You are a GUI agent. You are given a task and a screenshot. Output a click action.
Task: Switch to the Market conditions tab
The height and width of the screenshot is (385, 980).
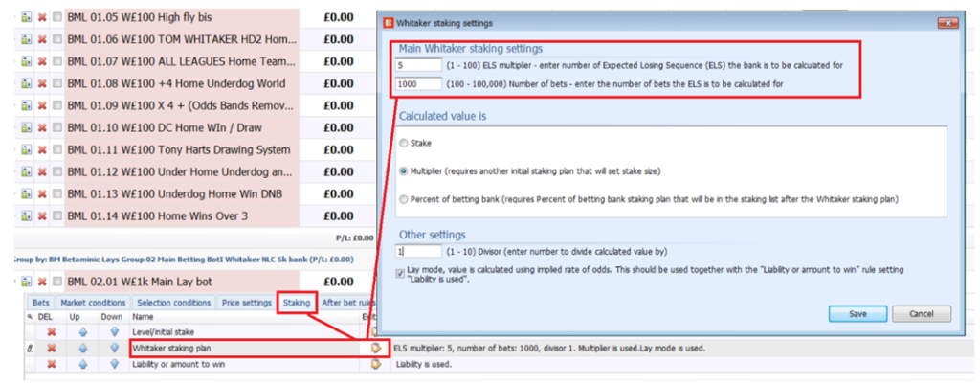93,303
